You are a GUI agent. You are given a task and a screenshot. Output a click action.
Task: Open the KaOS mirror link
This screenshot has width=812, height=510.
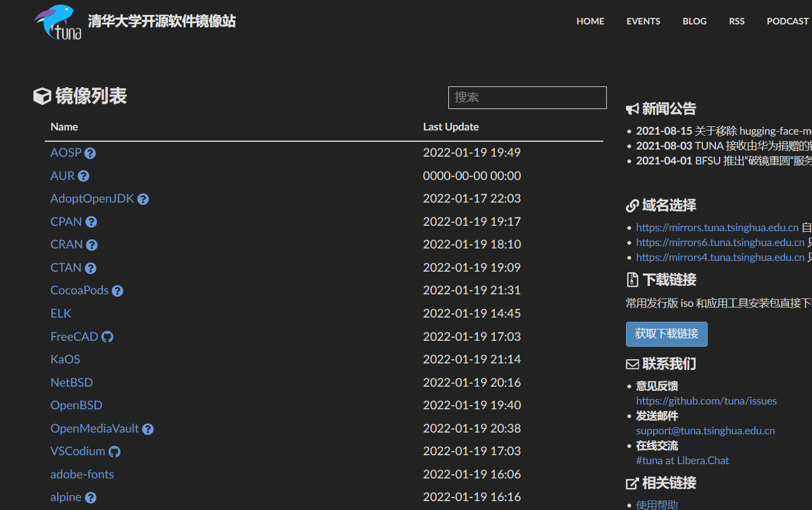(x=66, y=359)
